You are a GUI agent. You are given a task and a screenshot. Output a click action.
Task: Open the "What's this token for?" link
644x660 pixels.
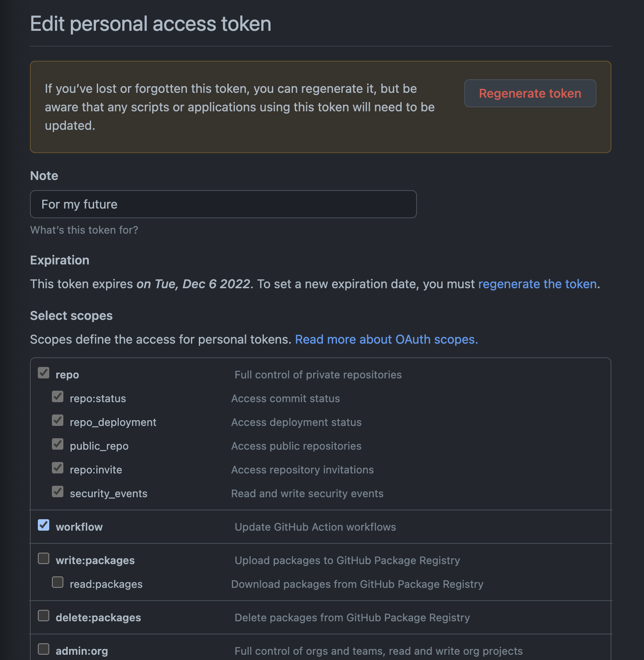point(84,230)
